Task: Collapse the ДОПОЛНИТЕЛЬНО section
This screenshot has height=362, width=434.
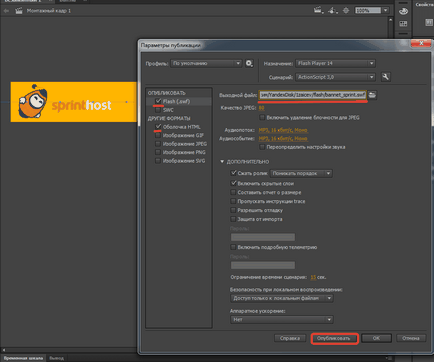Action: pyautogui.click(x=222, y=162)
